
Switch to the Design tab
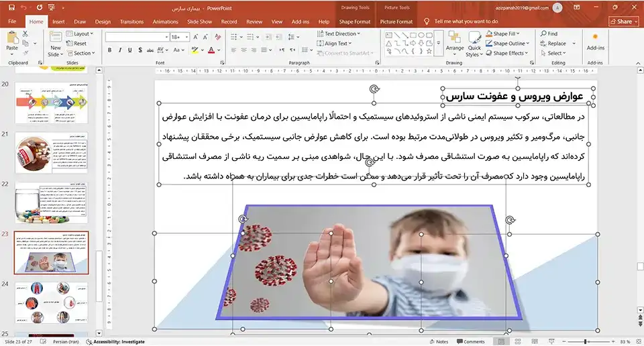point(103,21)
